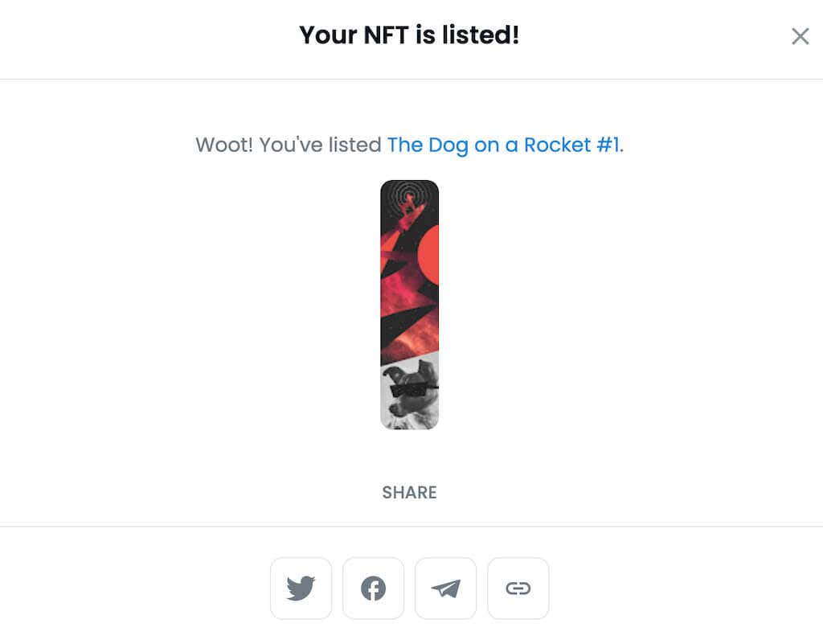This screenshot has height=644, width=823.
Task: Share the listing via Telegram
Action: [x=445, y=589]
